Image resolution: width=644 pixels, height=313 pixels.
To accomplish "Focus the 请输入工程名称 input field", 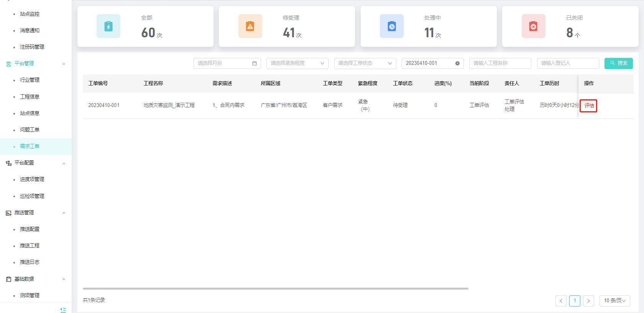I will pos(500,63).
